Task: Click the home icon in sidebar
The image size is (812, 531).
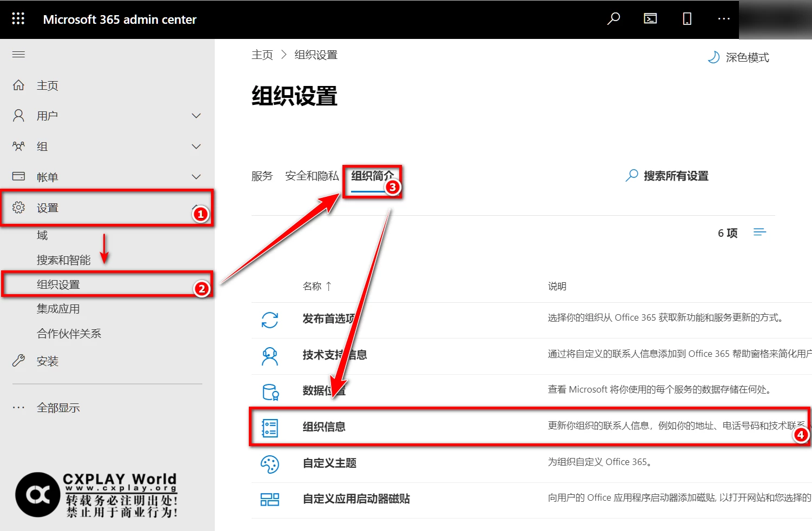Action: click(18, 85)
